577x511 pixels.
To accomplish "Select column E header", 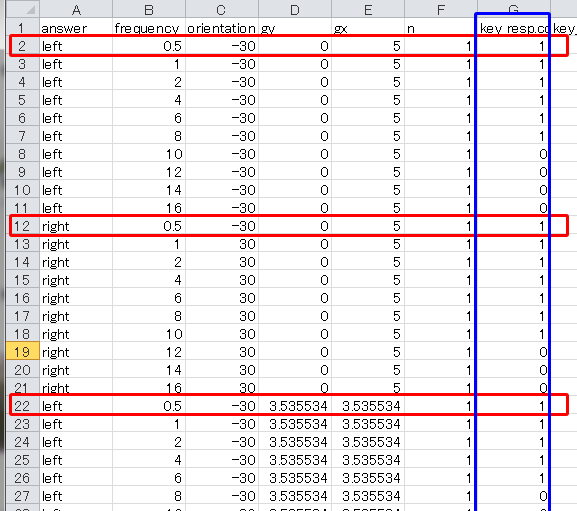I will coord(368,9).
